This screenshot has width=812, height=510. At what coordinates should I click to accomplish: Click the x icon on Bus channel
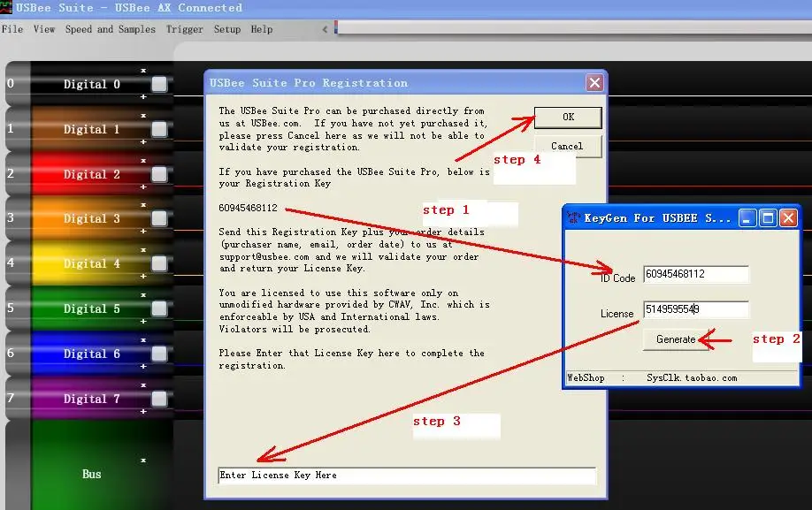[x=143, y=461]
